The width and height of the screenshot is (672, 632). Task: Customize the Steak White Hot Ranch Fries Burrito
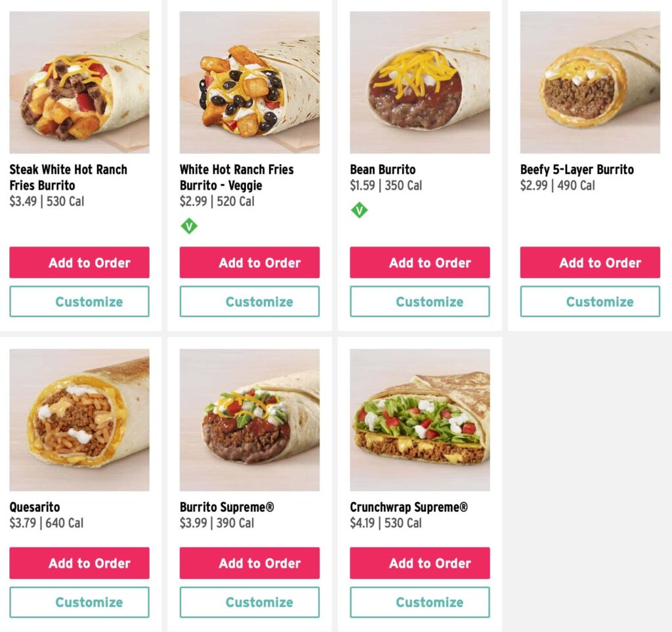click(x=79, y=302)
